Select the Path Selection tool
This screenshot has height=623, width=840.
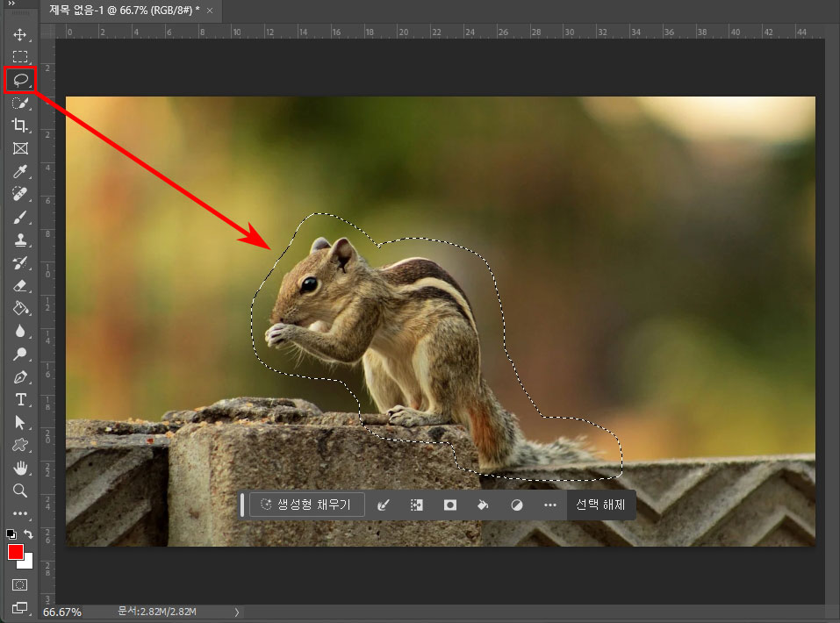(20, 423)
